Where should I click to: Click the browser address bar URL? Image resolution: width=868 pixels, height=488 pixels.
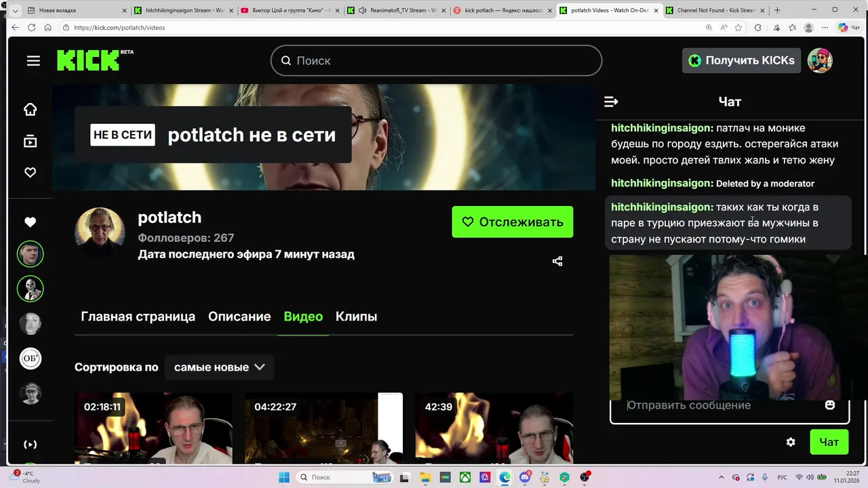[x=119, y=28]
